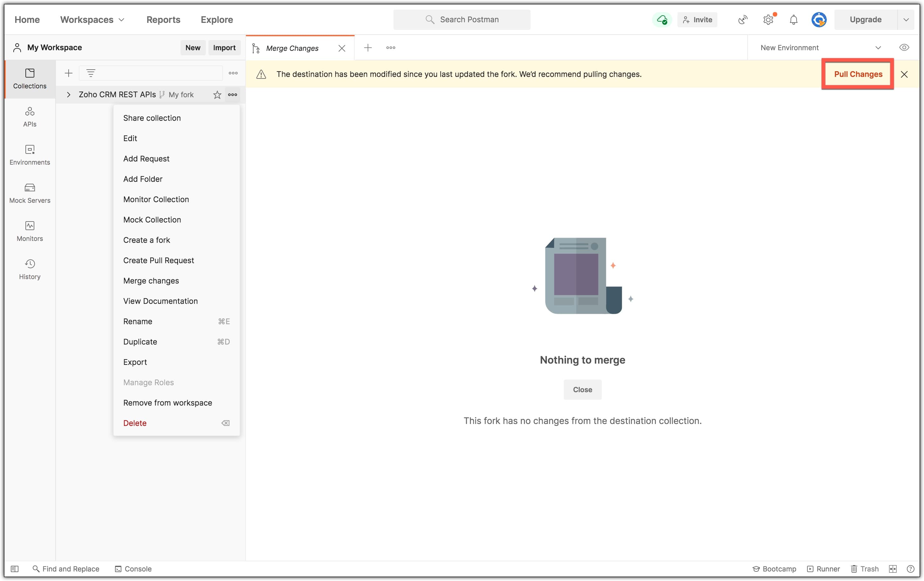Toggle the sidebar visibility icon in status bar
This screenshot has width=924, height=581.
(15, 568)
